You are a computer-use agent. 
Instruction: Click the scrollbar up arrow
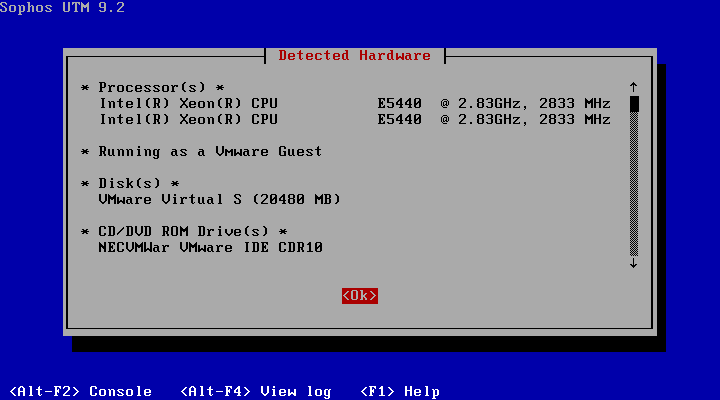pos(633,87)
